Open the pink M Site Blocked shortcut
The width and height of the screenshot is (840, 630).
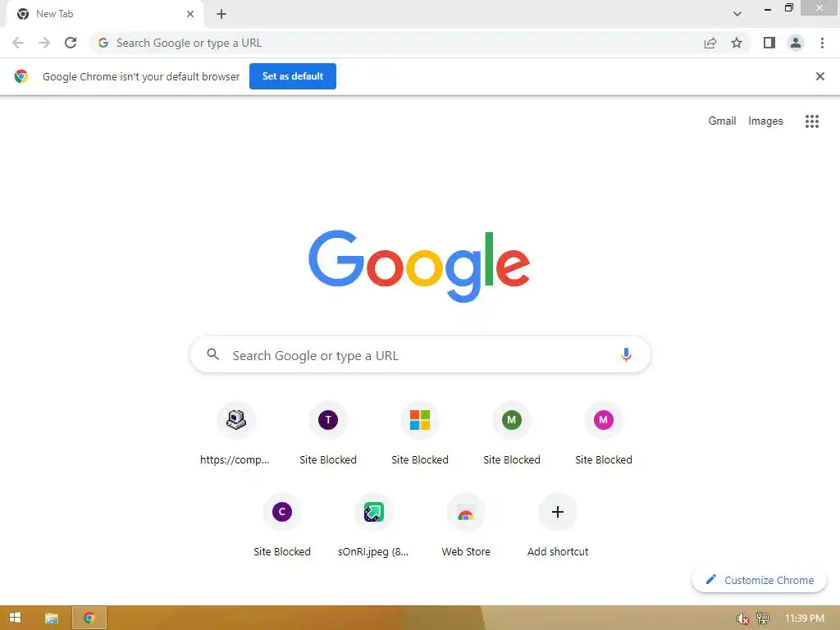pyautogui.click(x=604, y=433)
